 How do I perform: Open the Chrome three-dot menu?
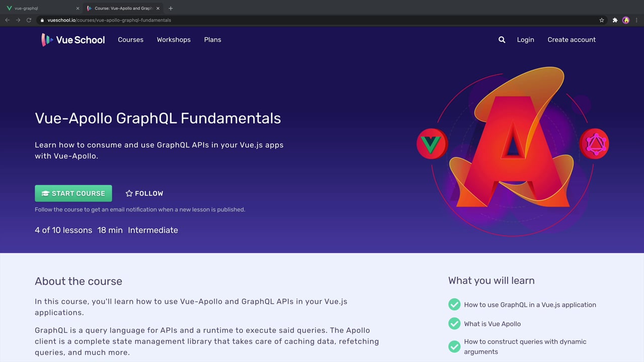pos(636,20)
